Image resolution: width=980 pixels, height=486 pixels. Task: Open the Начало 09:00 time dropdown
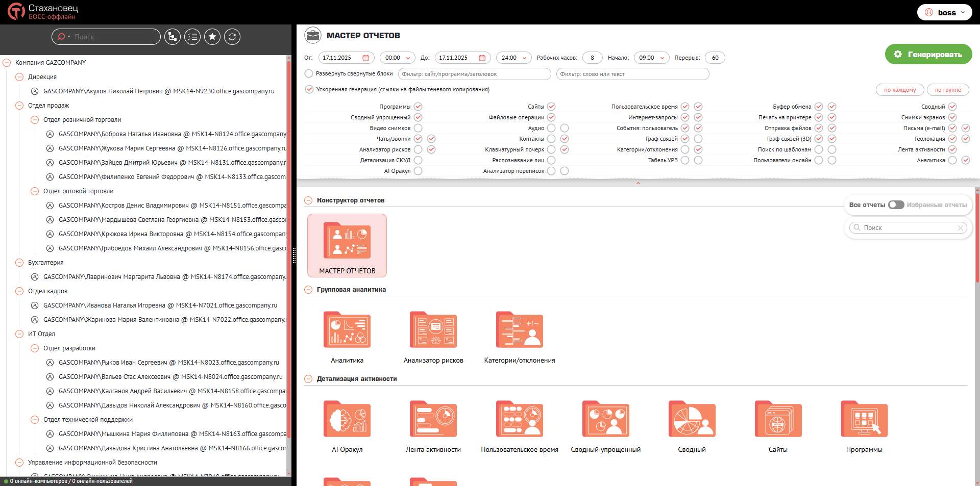point(651,58)
